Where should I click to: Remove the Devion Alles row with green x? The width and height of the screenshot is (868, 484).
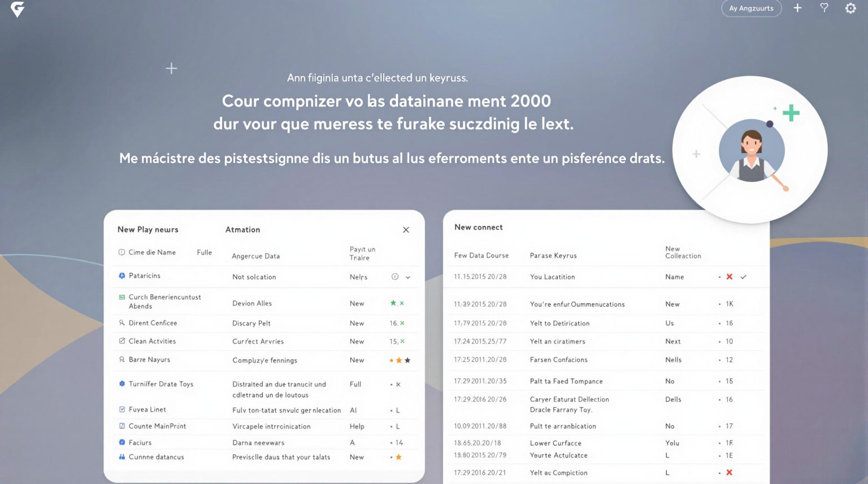402,303
